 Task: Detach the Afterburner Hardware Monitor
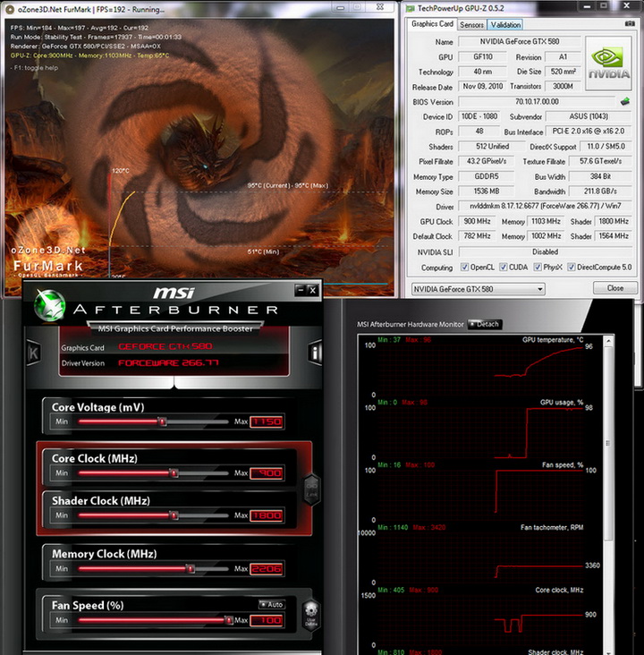[485, 324]
